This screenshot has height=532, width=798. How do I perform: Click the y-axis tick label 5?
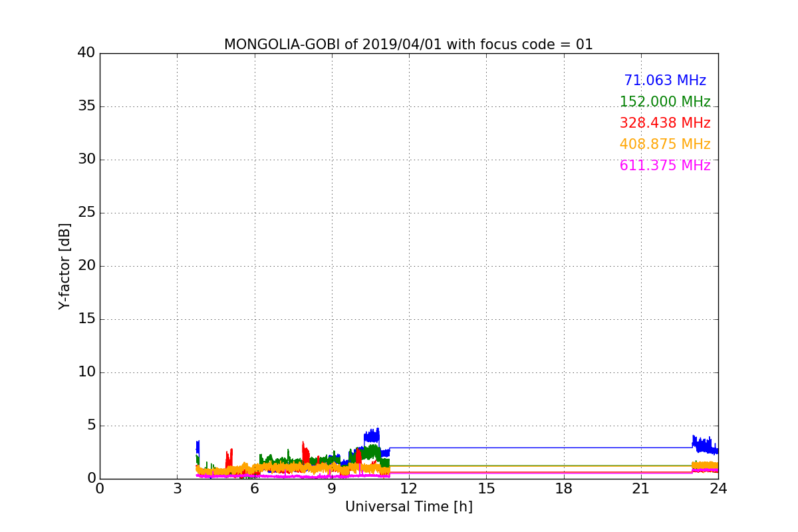pos(91,426)
